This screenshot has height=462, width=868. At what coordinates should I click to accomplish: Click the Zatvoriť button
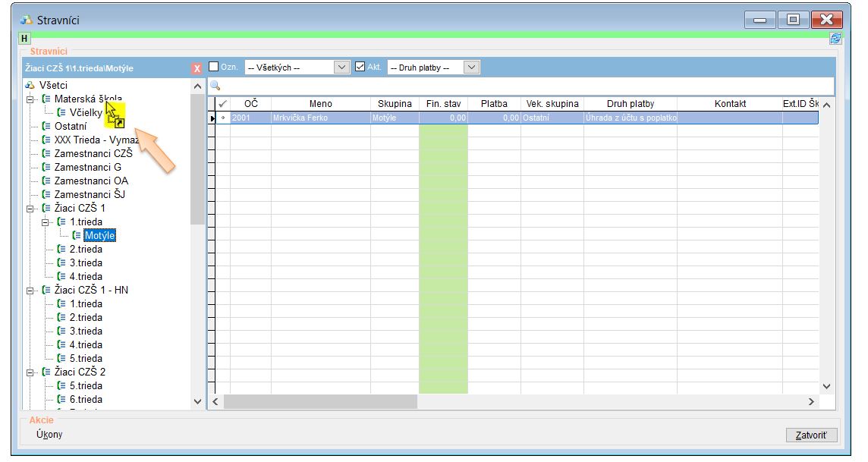point(811,435)
